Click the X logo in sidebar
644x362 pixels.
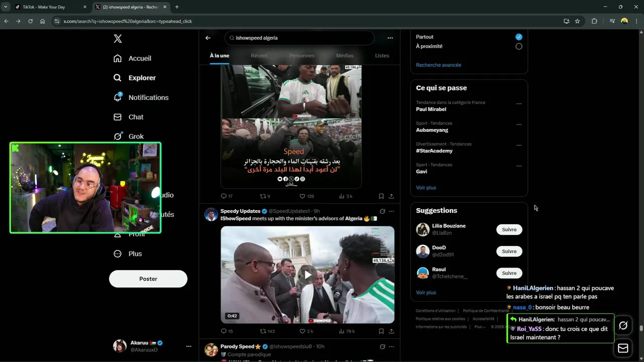click(x=117, y=39)
